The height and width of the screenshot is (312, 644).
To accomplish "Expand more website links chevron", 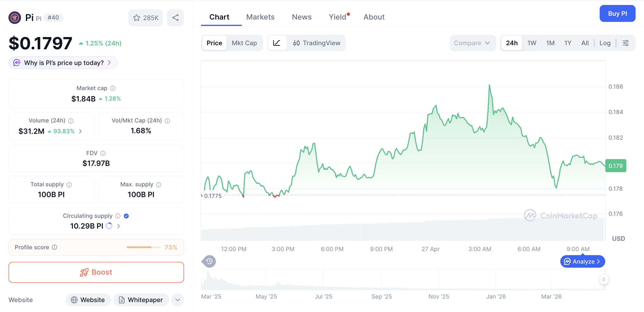I will 177,300.
